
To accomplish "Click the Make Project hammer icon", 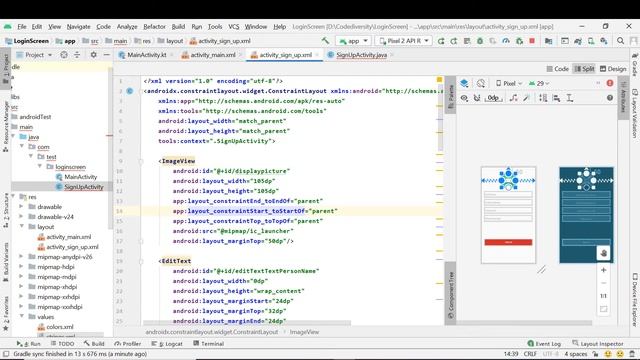I will [x=325, y=41].
